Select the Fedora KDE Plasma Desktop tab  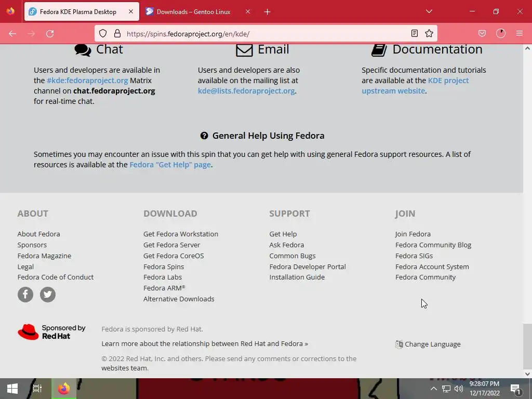pyautogui.click(x=82, y=11)
